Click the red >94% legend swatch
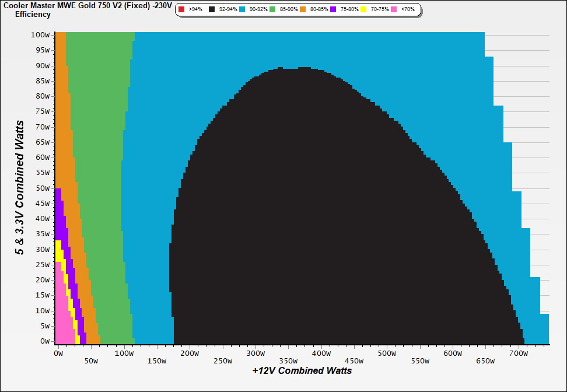The width and height of the screenshot is (567, 392). (181, 9)
